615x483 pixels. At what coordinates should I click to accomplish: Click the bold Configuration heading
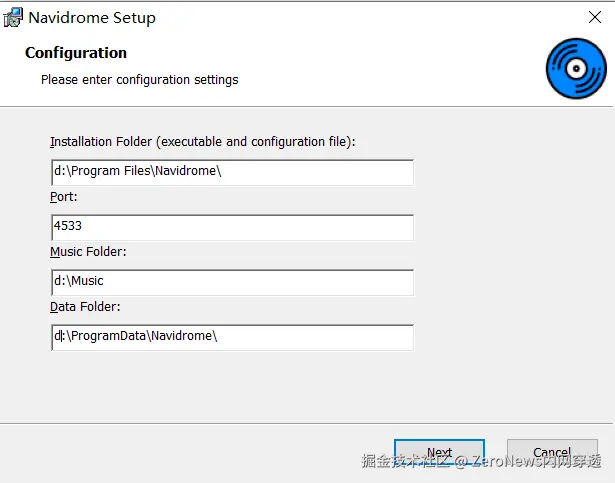pos(76,53)
